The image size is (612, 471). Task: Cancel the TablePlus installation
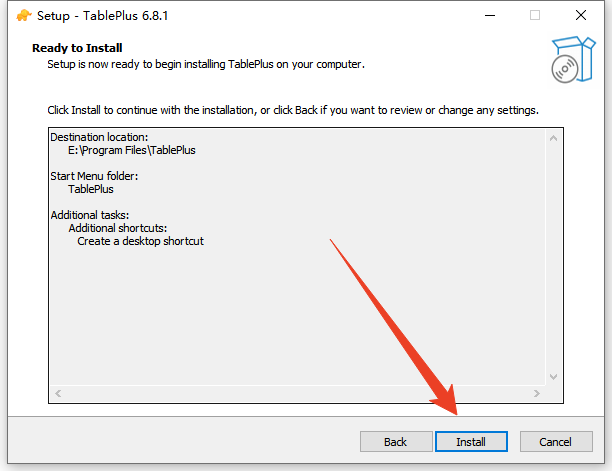click(x=555, y=441)
